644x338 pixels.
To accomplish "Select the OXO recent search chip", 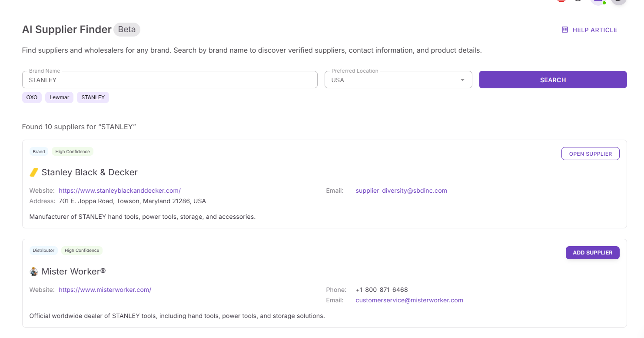I will click(x=32, y=97).
